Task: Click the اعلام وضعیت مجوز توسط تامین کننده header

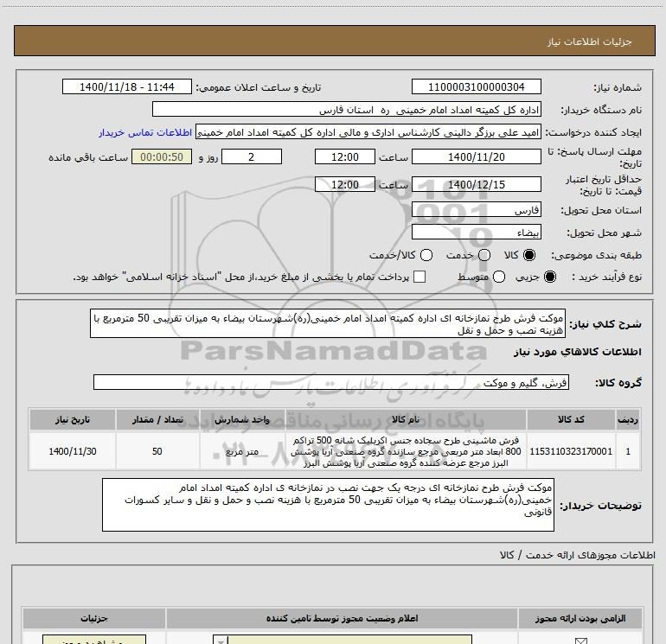Action: click(x=342, y=618)
